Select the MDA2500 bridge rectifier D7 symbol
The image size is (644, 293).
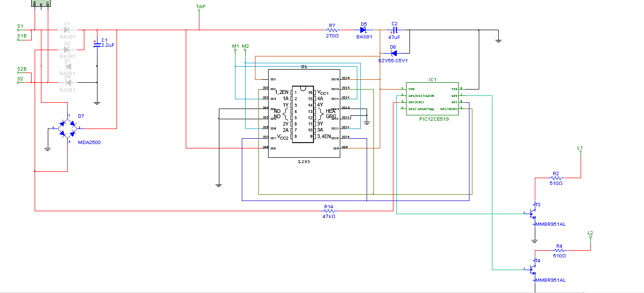[67, 128]
